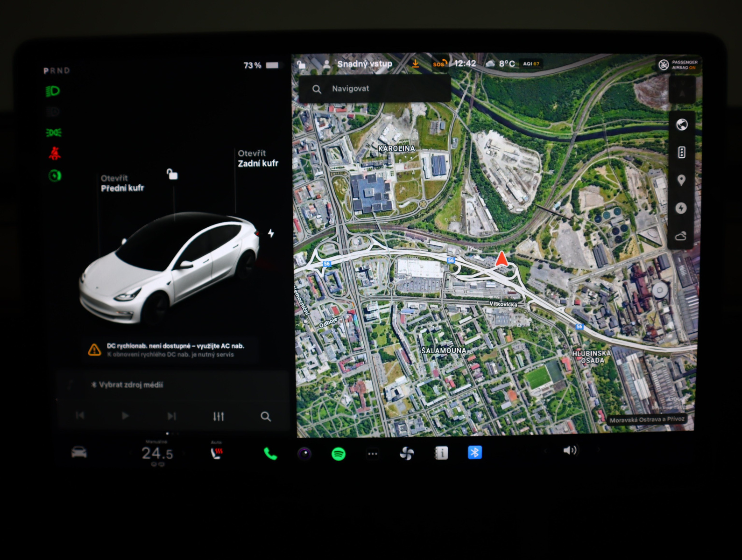Image resolution: width=742 pixels, height=560 pixels.
Task: Open climate fan controls
Action: [x=406, y=453]
